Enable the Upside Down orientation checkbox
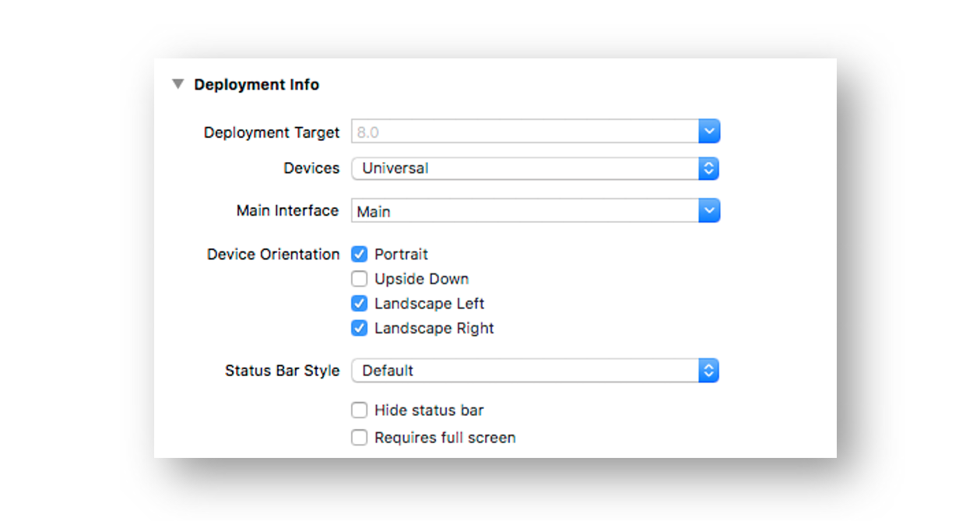 point(359,279)
